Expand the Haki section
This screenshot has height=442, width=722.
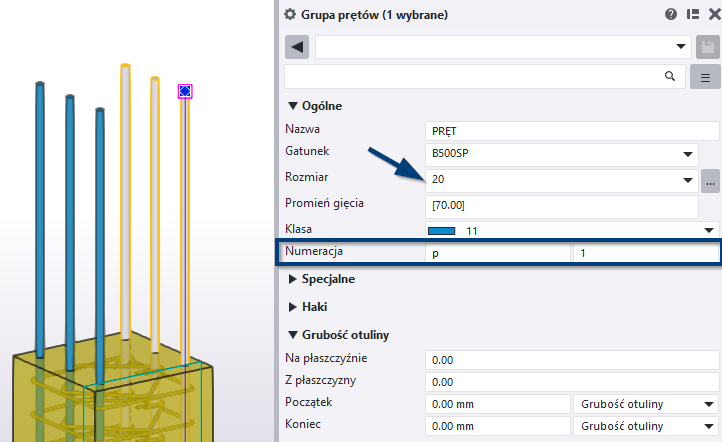(x=293, y=307)
